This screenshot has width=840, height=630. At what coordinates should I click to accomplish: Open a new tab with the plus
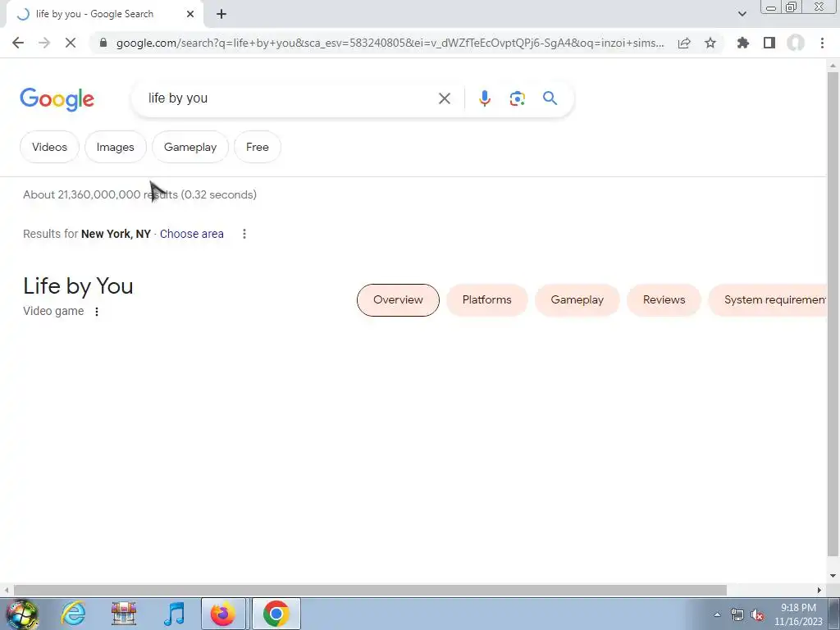tap(221, 15)
